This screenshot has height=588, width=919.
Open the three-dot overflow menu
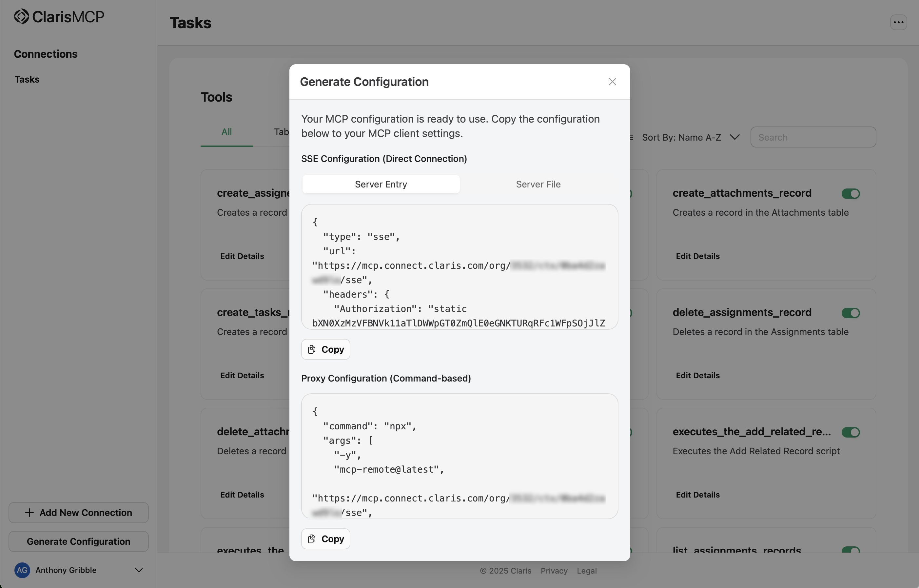(x=898, y=22)
